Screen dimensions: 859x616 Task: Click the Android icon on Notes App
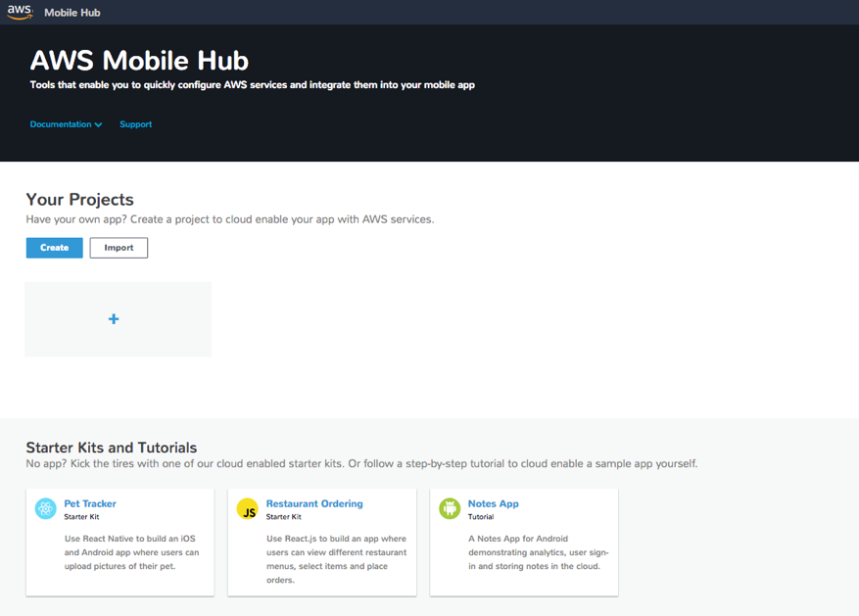tap(450, 508)
